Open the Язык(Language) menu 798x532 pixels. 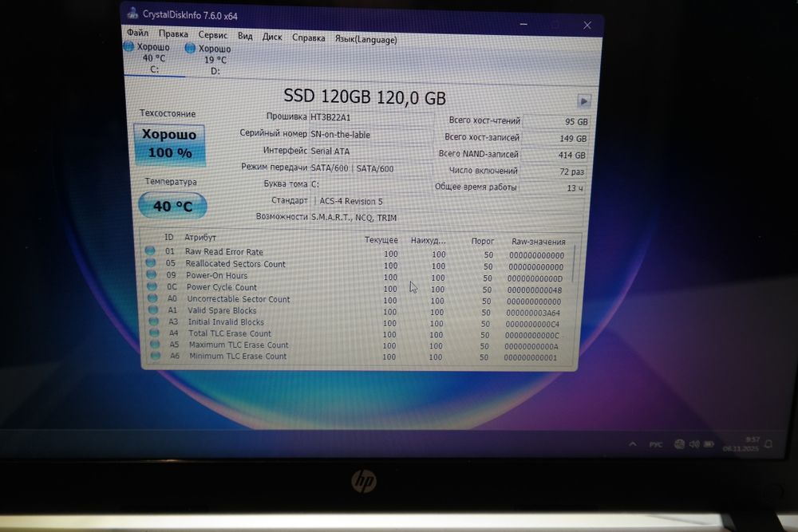click(x=365, y=39)
